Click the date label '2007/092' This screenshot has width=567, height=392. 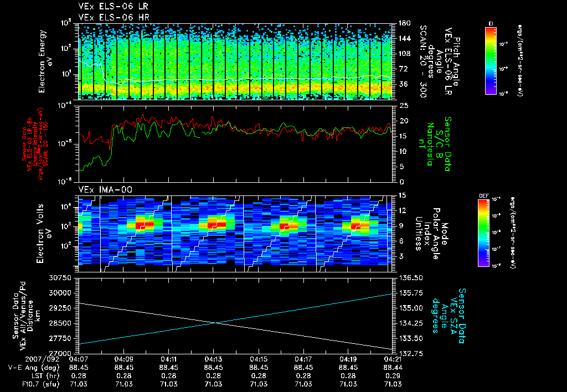click(x=42, y=360)
